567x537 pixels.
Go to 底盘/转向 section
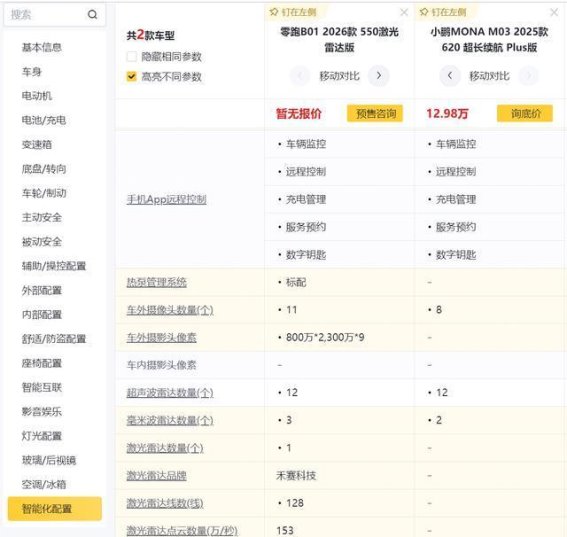pos(44,169)
